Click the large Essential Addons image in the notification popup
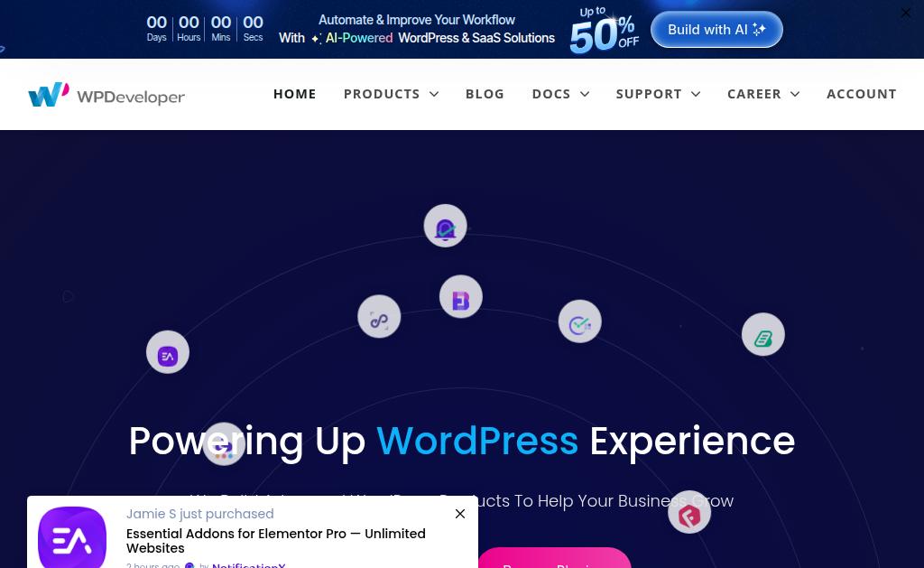This screenshot has width=924, height=568. (x=72, y=537)
